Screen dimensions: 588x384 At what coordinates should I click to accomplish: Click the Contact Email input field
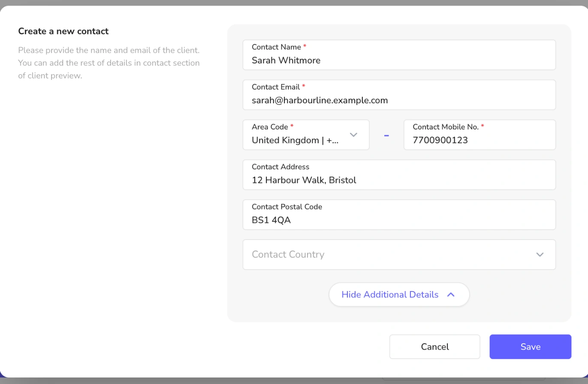[399, 95]
